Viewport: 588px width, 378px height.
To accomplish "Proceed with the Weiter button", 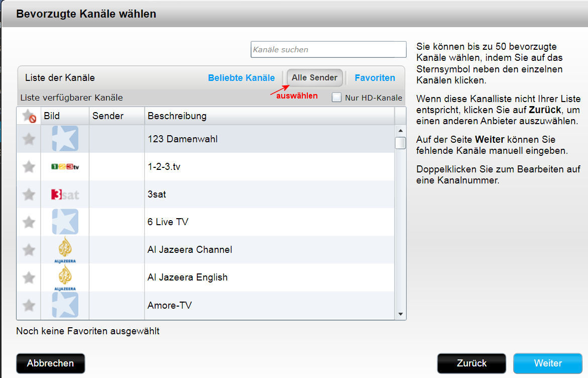I will (547, 363).
